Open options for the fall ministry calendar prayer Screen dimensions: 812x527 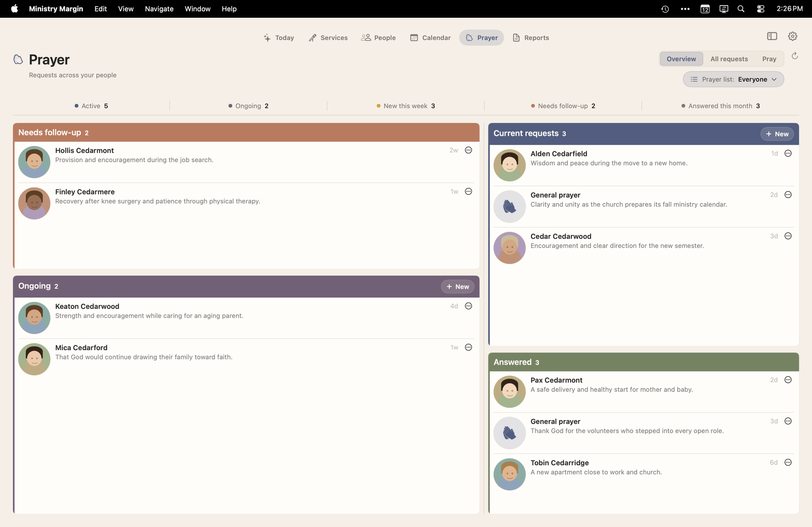click(788, 195)
